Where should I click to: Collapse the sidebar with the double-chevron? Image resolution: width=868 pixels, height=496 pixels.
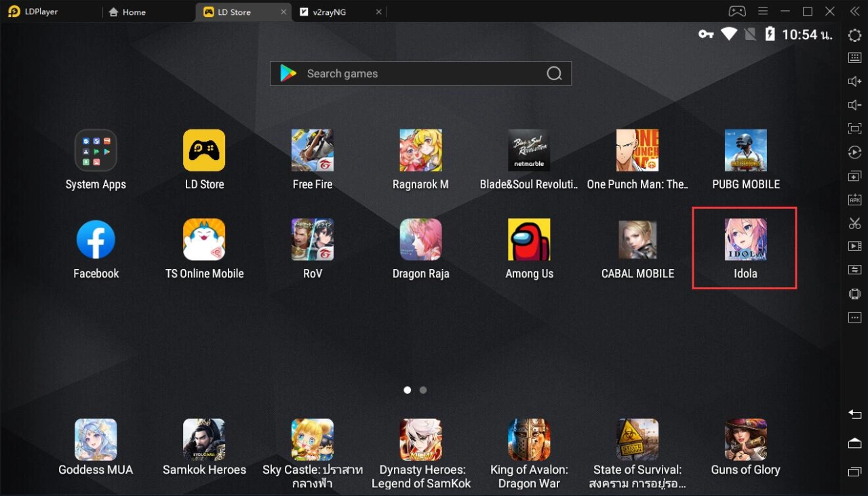854,11
